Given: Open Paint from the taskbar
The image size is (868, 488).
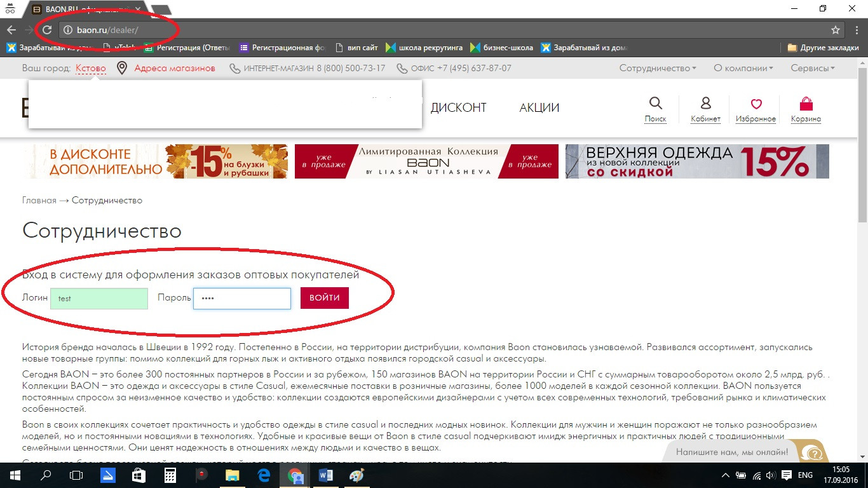Looking at the screenshot, I should pos(356,475).
